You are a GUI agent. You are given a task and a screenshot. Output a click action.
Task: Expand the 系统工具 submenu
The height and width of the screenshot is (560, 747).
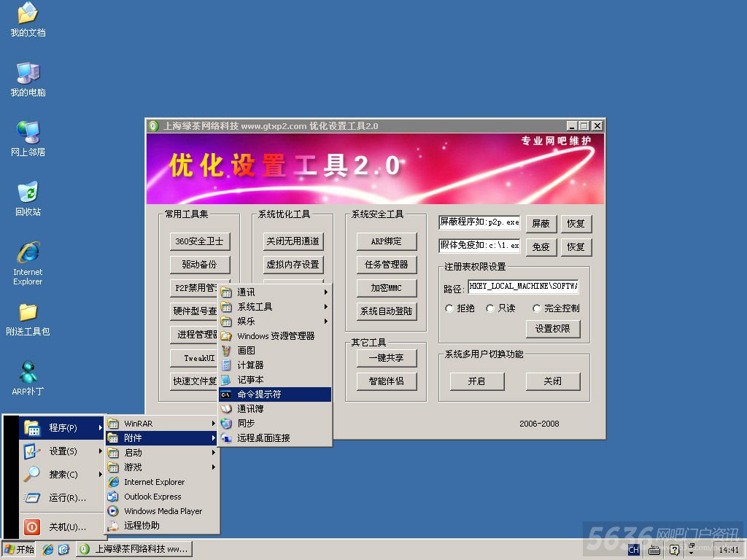275,307
